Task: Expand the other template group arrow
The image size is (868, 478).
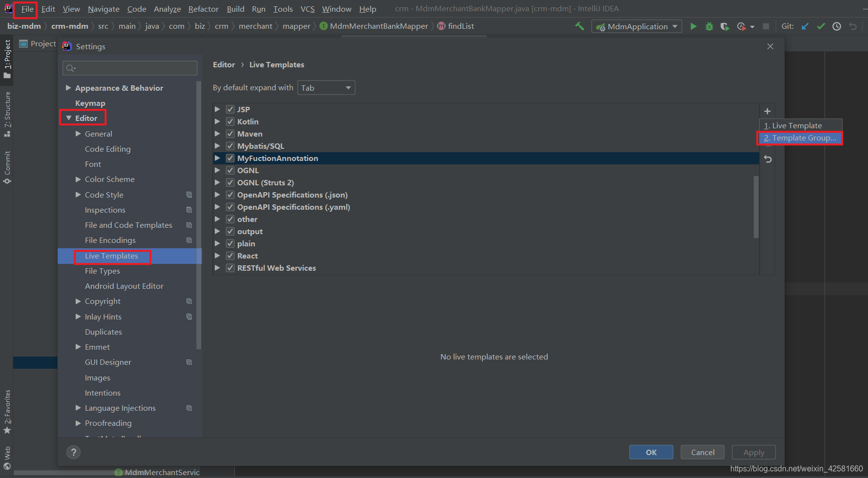Action: tap(217, 219)
